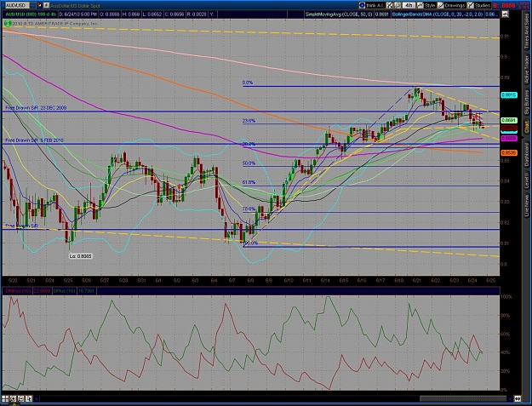532x406 pixels.
Task: Click the green info icon on the chart
Action: pyautogui.click(x=8, y=23)
